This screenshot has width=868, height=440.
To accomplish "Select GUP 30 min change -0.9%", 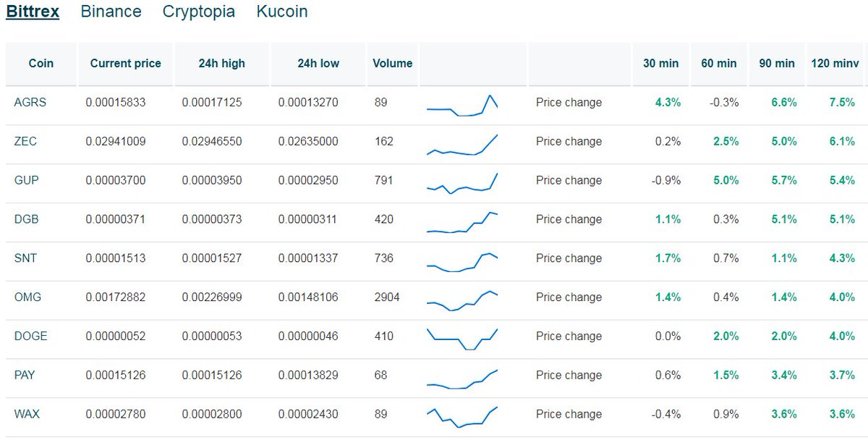I will click(667, 181).
